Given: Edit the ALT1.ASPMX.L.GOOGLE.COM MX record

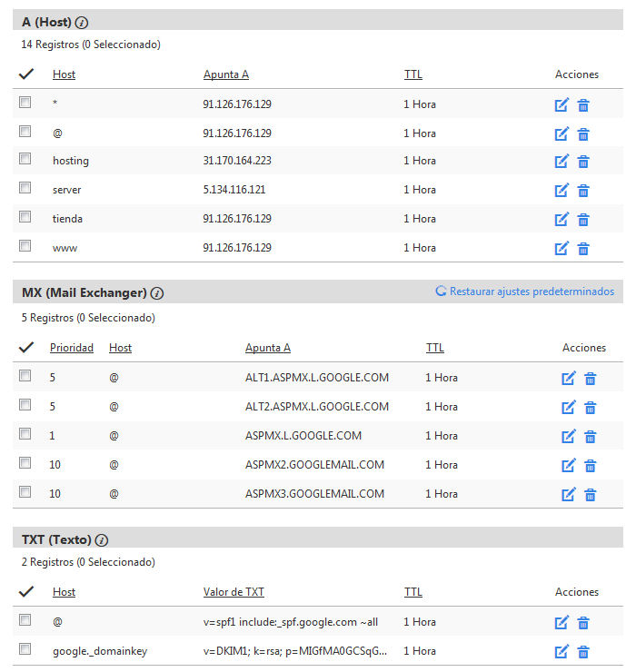Looking at the screenshot, I should click(568, 379).
